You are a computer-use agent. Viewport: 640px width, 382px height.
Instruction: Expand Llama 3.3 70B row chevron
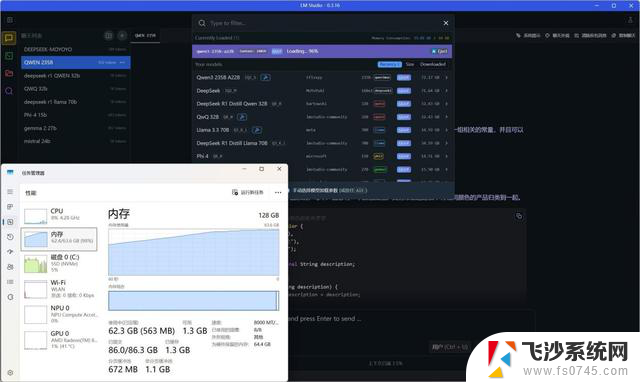point(447,130)
